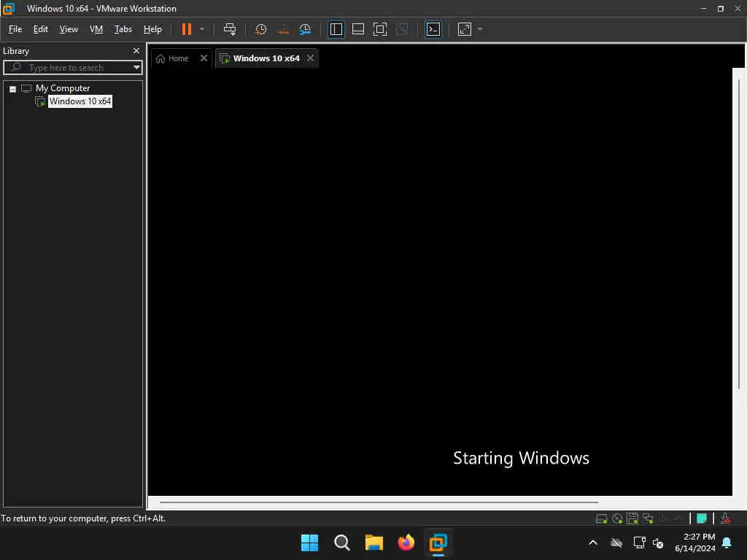This screenshot has width=747, height=560.
Task: Click the network adapter status icon
Action: pos(648,518)
